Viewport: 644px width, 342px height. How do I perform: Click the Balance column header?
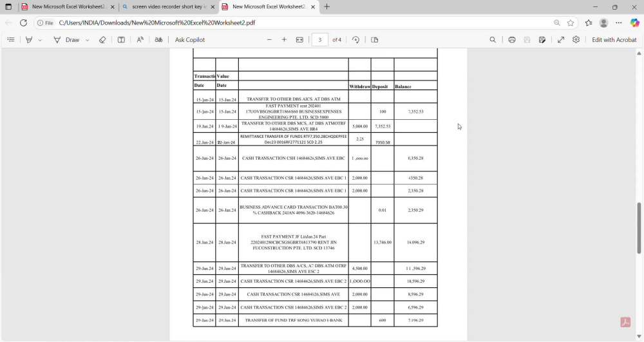(403, 87)
